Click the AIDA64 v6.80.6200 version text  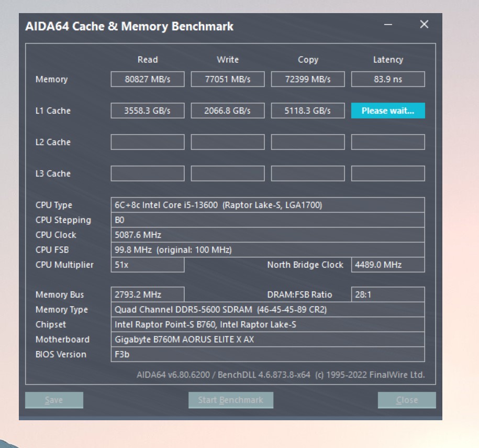point(281,375)
